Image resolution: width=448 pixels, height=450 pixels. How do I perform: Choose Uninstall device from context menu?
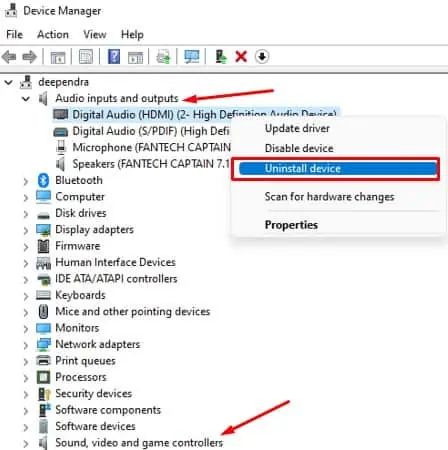(336, 169)
